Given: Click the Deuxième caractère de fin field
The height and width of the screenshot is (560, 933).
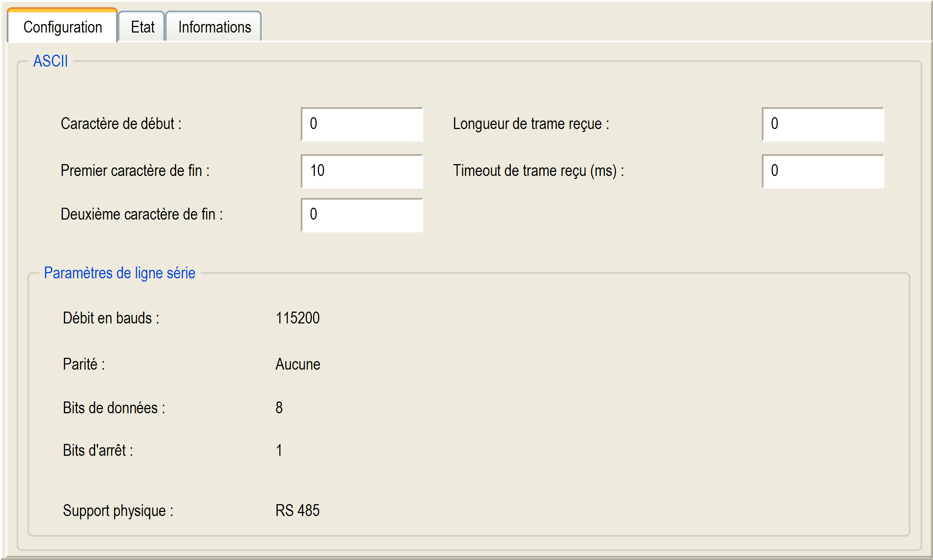Looking at the screenshot, I should coord(362,215).
